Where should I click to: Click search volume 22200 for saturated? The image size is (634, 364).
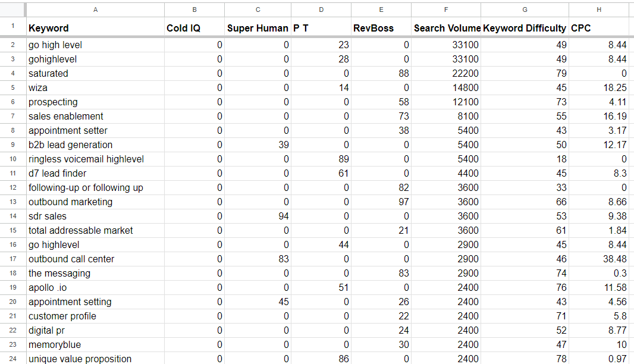click(x=446, y=73)
